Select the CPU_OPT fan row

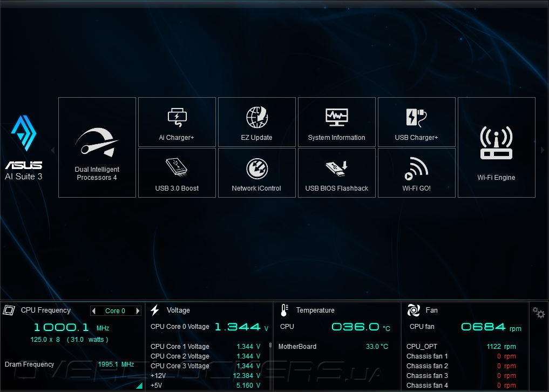pyautogui.click(x=461, y=347)
